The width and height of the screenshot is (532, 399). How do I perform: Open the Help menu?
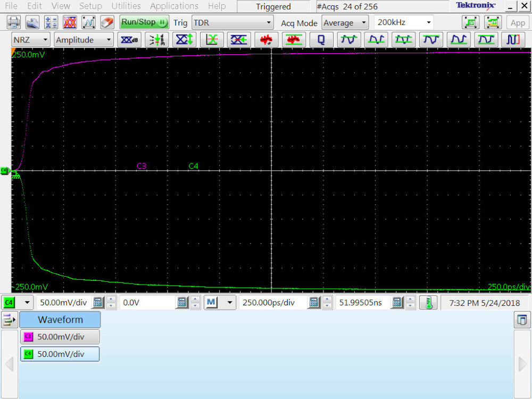(x=217, y=6)
